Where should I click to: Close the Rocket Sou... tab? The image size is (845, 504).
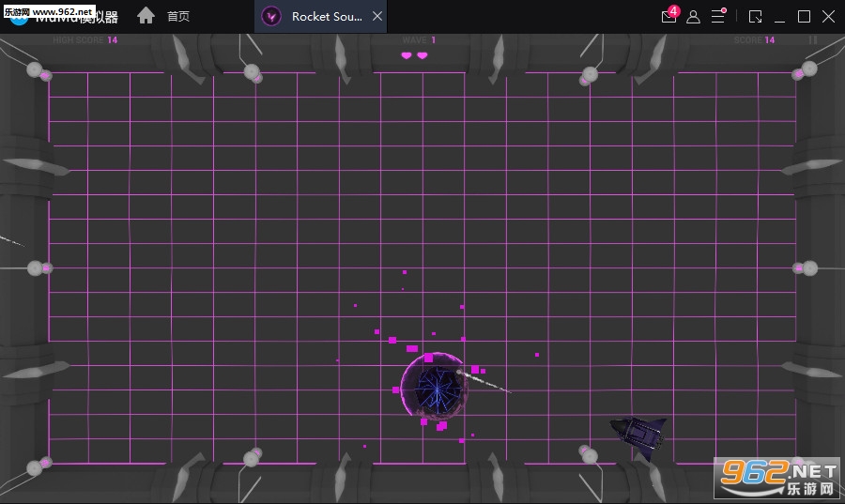(x=376, y=16)
